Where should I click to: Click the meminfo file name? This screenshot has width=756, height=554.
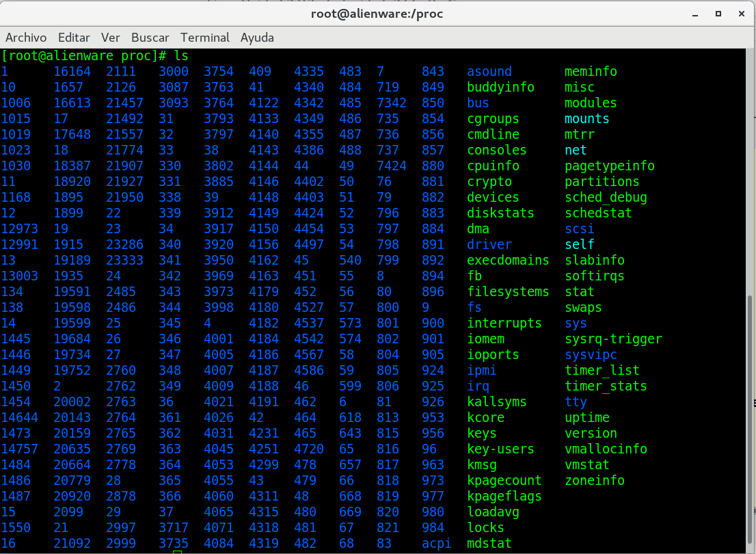pyautogui.click(x=591, y=72)
